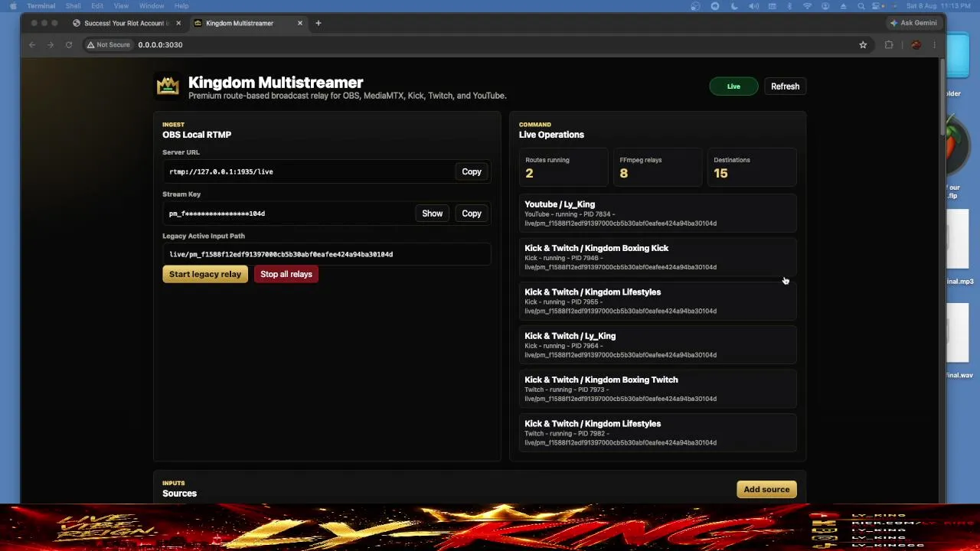980x551 pixels.
Task: Click the Sources section heading
Action: pos(179,494)
